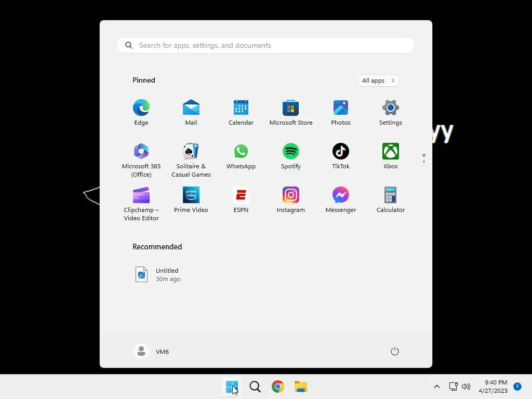Viewport: 532px width, 399px height.
Task: Open the WhatsApp pinned app
Action: point(241,156)
